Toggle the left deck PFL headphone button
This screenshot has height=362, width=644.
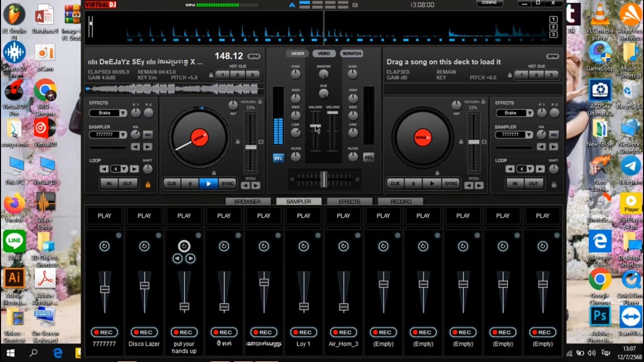278,157
